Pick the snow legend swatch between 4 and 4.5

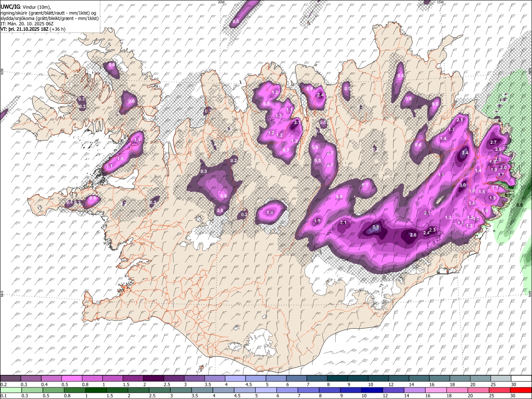(x=235, y=379)
